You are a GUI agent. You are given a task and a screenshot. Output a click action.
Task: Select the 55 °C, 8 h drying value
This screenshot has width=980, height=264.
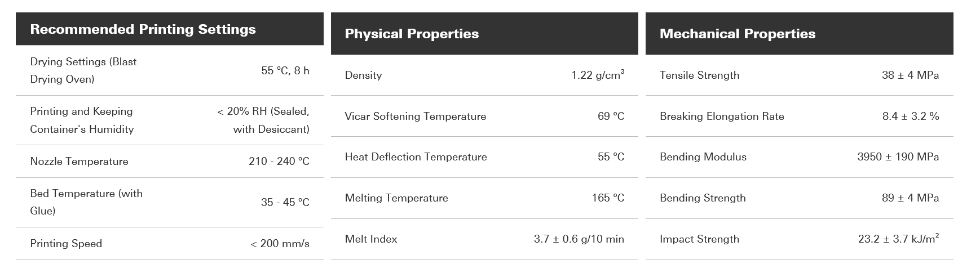(x=285, y=71)
